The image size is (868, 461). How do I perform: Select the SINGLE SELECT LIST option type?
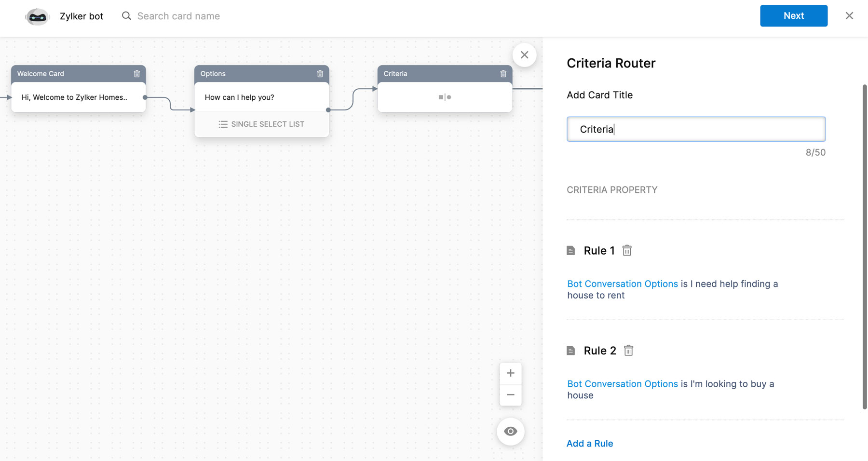point(262,124)
